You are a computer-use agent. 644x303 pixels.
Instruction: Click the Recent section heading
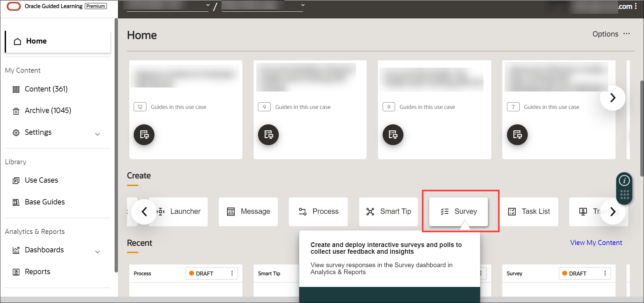(x=139, y=243)
